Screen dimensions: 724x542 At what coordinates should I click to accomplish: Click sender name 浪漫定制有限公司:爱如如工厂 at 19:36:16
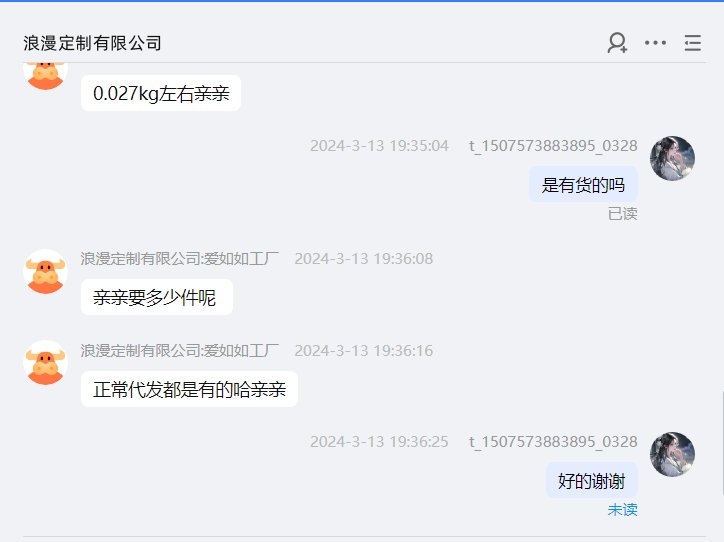180,350
